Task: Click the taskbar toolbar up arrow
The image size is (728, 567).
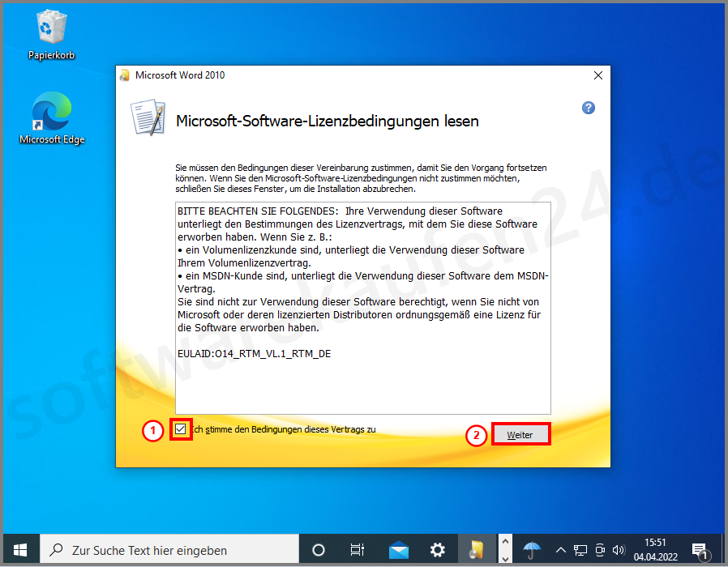Action: [505, 541]
